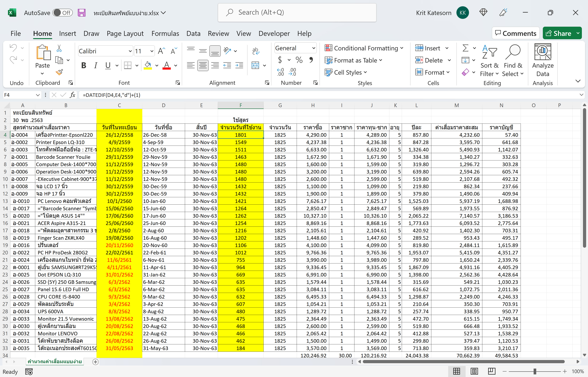The height and width of the screenshot is (377, 588).
Task: Select column F header
Action: coord(241,105)
